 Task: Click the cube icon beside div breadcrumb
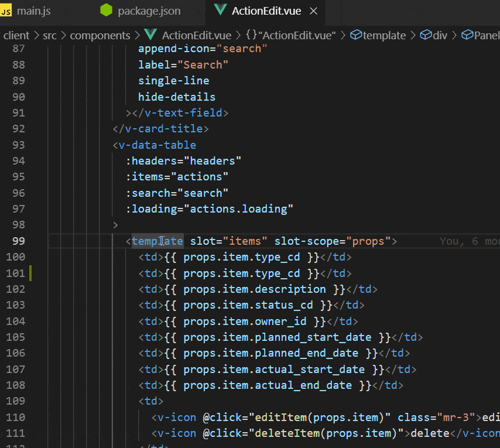pyautogui.click(x=426, y=36)
